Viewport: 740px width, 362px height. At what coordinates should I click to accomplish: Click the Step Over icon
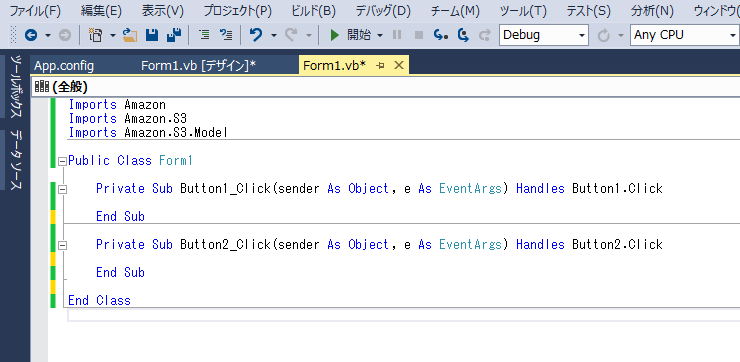click(463, 35)
